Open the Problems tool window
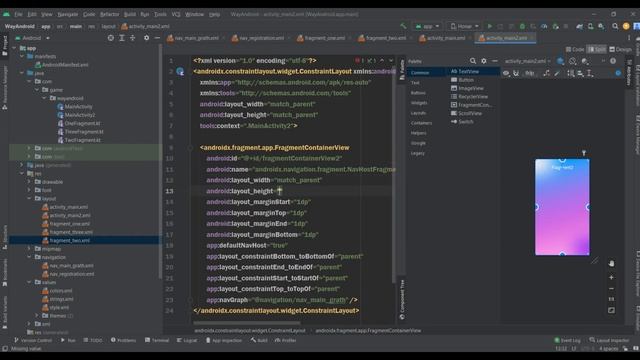640x360 pixels. pos(123,340)
